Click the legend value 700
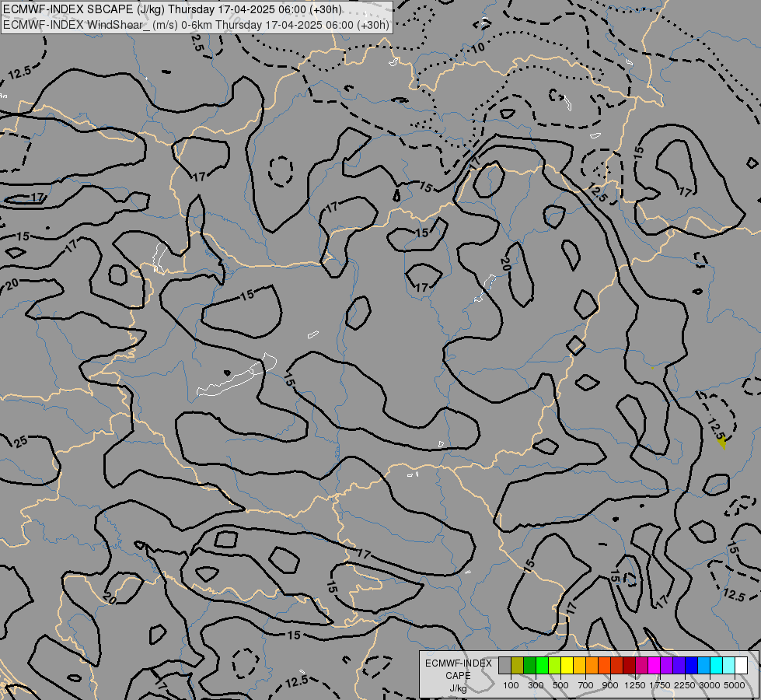Screen dimensions: 761x700 click(x=586, y=685)
